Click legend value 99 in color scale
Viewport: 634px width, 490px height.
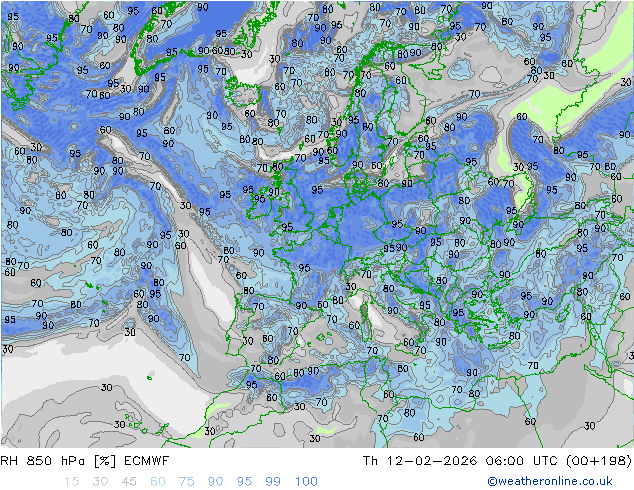point(273,482)
